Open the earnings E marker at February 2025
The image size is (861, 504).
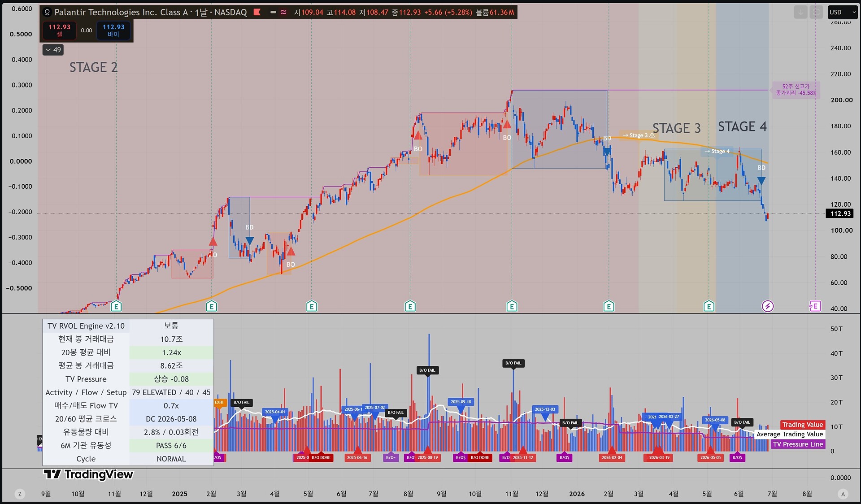(x=212, y=306)
